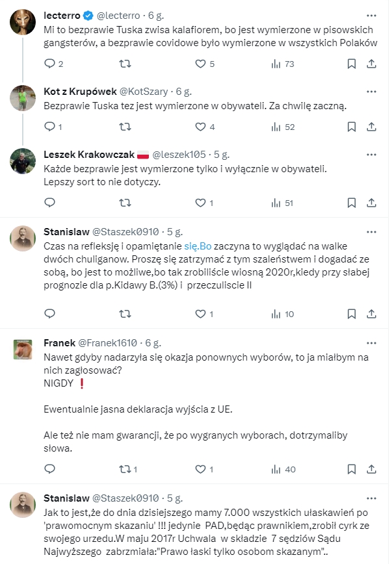
Task: Open @KotSzary profile handle
Action: [x=144, y=92]
